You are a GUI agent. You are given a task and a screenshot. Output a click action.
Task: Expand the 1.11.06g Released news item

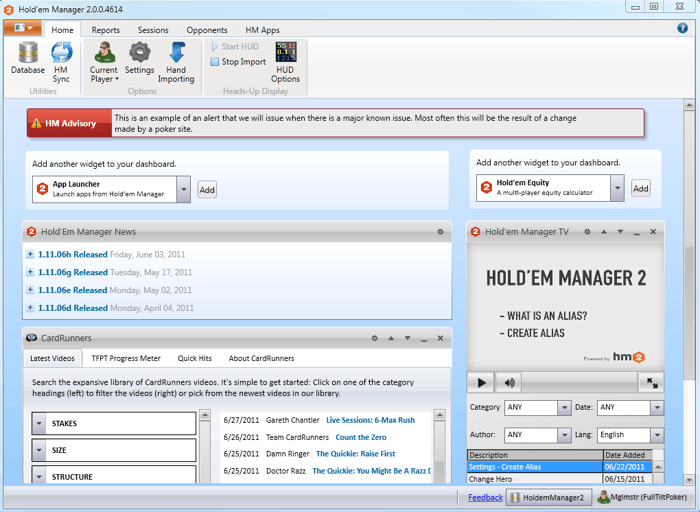click(30, 272)
